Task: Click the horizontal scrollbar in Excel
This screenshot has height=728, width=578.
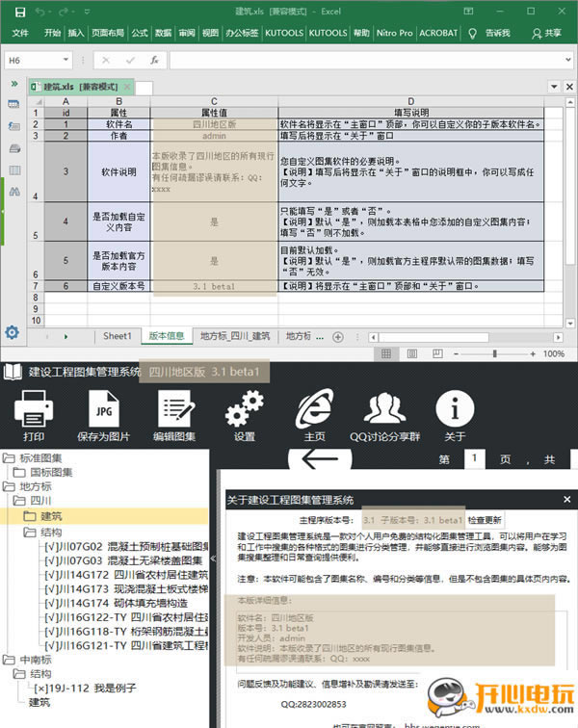Action: click(433, 337)
